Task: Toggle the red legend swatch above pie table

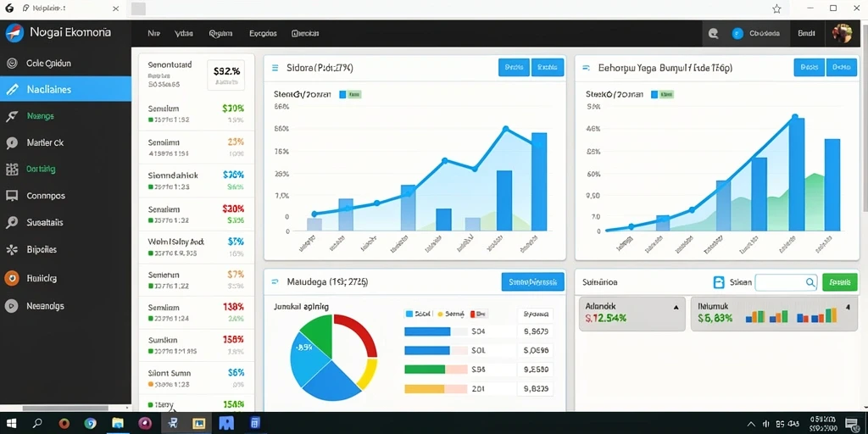Action: click(x=472, y=314)
